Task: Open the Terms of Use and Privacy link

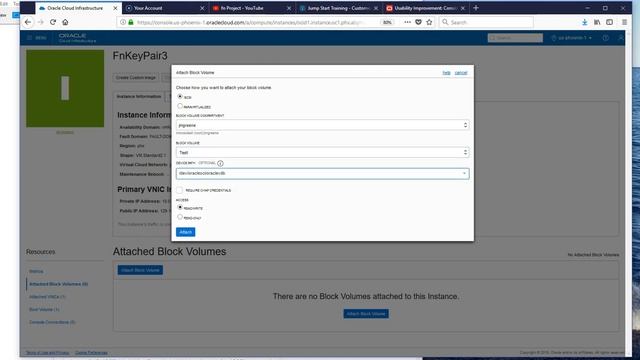Action: [x=47, y=352]
